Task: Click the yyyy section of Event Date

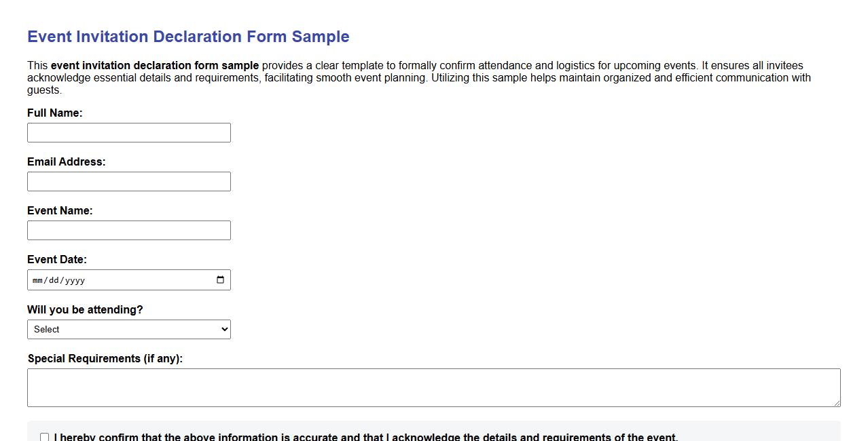Action: [76, 280]
